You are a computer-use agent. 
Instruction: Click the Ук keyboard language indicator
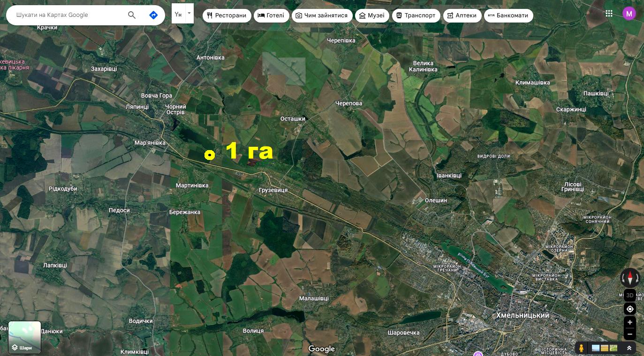tap(178, 15)
